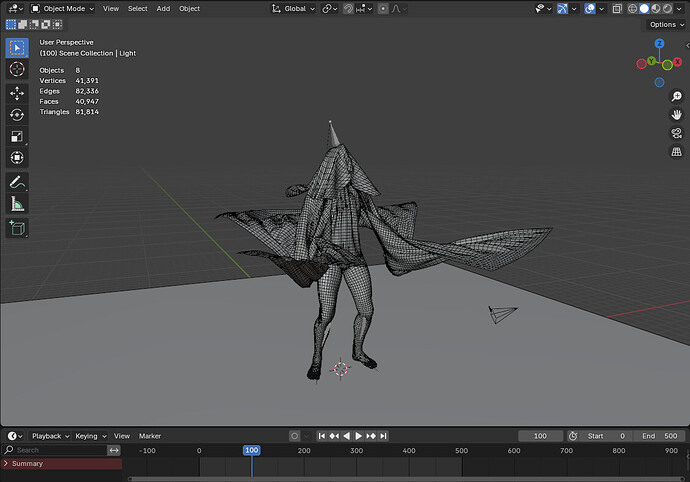This screenshot has height=482, width=690.
Task: Open the editor type dropdown in 3D viewport
Action: coord(15,8)
